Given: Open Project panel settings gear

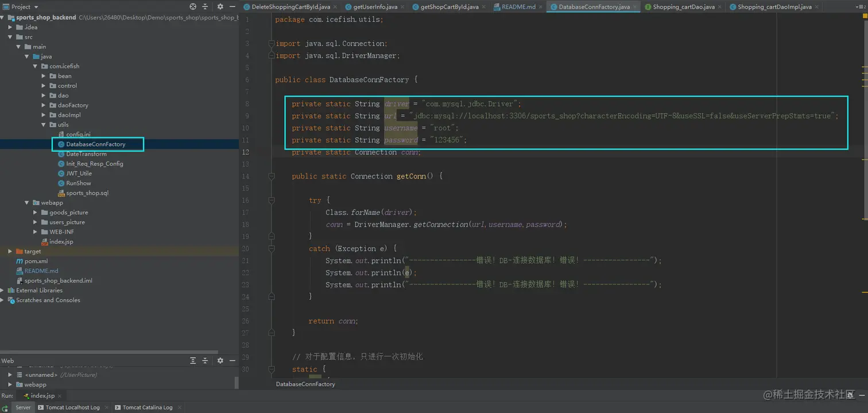Looking at the screenshot, I should 220,6.
